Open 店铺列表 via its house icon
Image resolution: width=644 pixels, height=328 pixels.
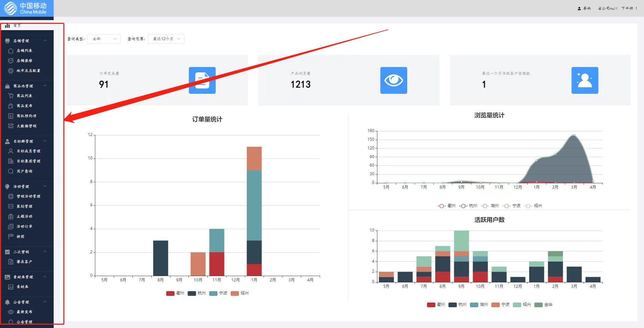click(11, 51)
